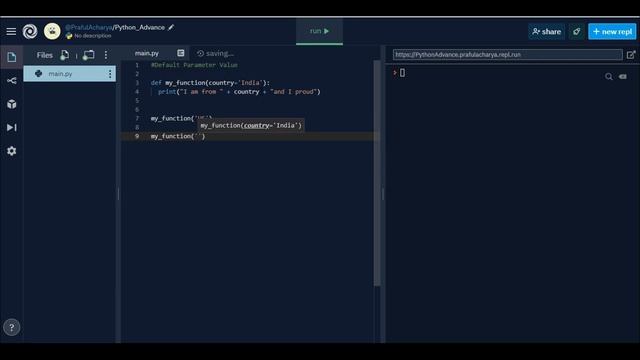Open Files panel in sidebar
Viewport: 640px width, 360px height.
click(x=11, y=57)
